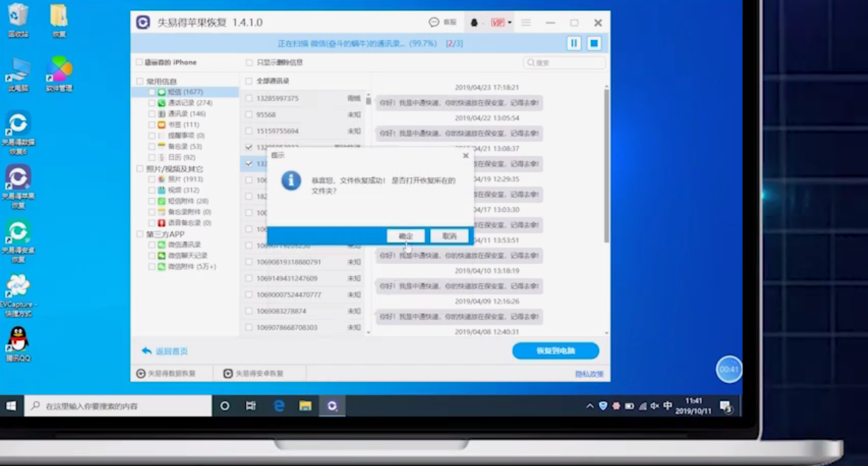
Task: Open EVCapture desktop shortcut
Action: tap(18, 296)
